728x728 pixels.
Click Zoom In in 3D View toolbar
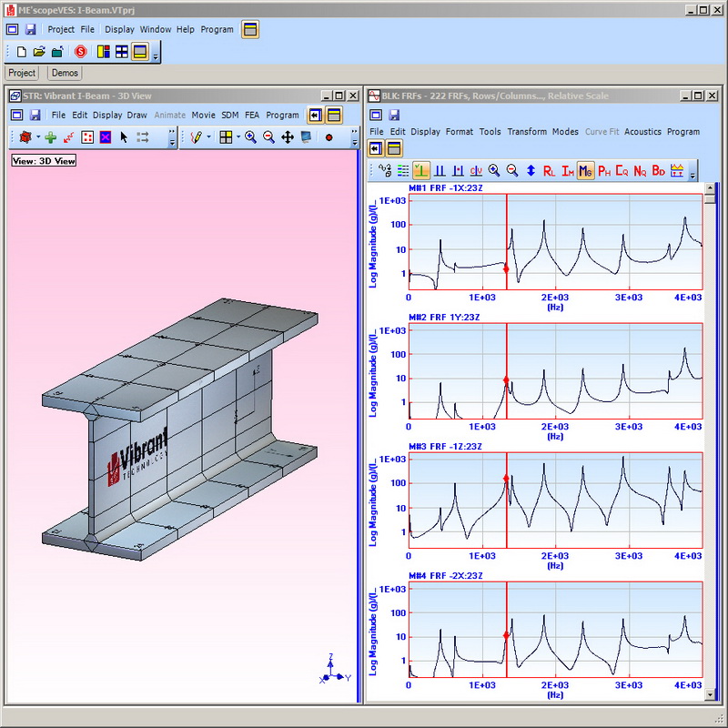click(x=250, y=136)
